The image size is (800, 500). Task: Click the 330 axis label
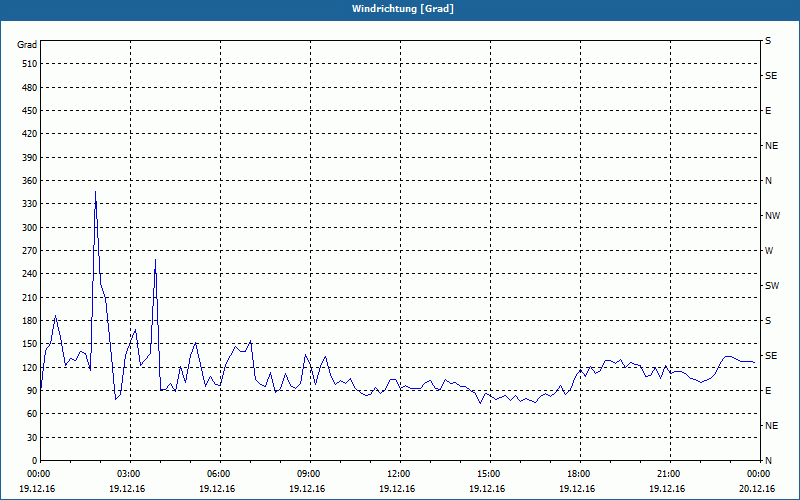30,204
